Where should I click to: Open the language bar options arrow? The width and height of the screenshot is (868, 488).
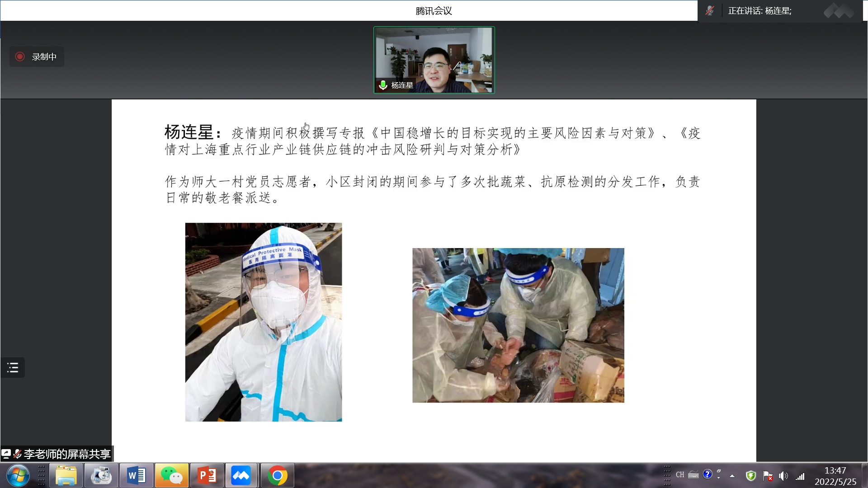[x=719, y=478]
